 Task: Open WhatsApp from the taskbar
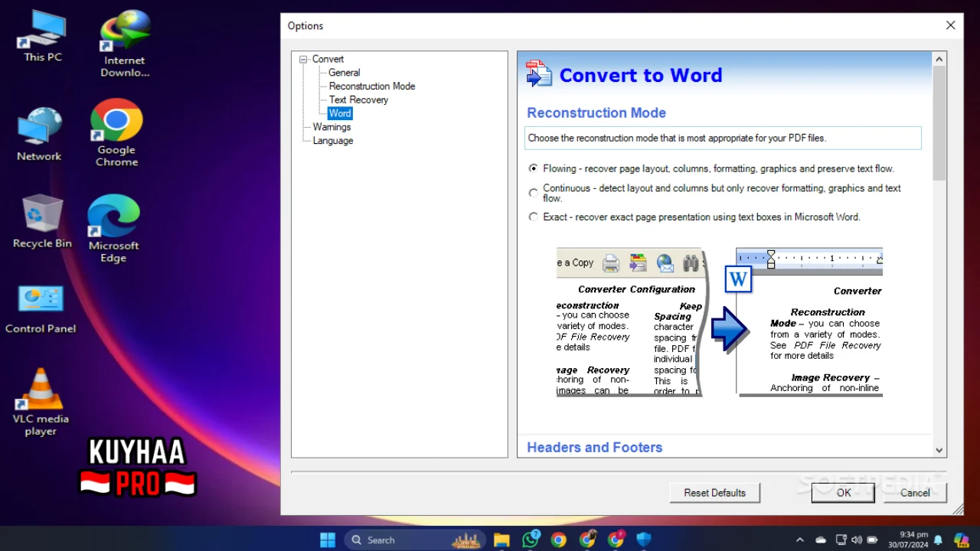pos(531,540)
